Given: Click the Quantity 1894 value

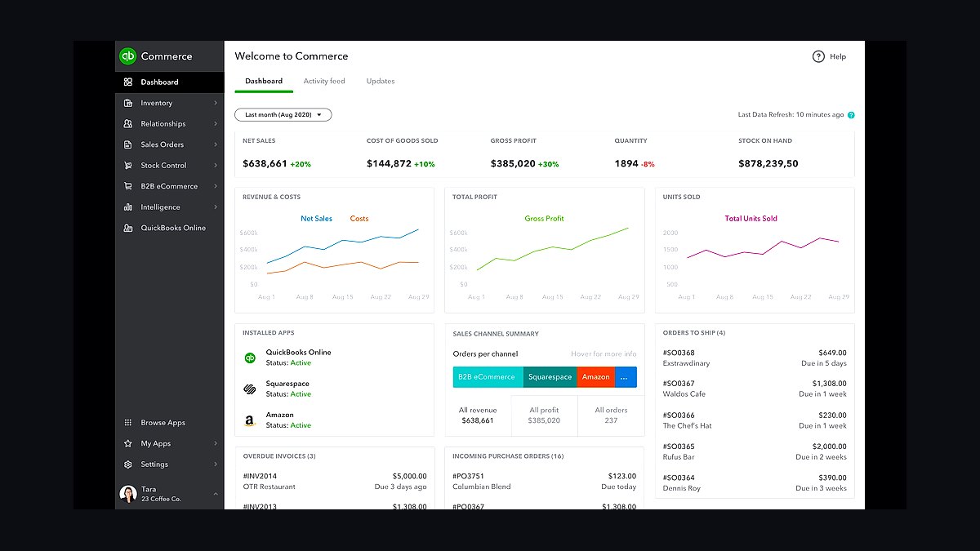Looking at the screenshot, I should pyautogui.click(x=626, y=164).
